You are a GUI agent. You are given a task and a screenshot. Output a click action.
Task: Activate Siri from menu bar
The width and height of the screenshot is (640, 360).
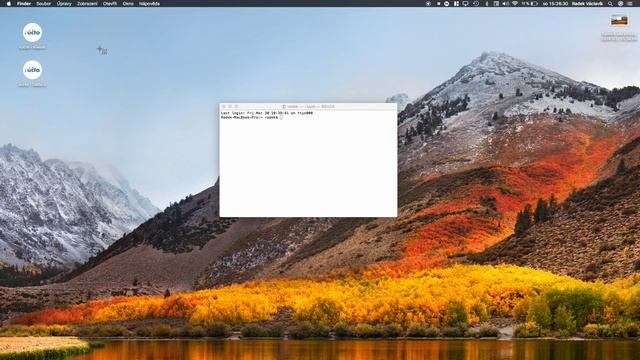620,4
